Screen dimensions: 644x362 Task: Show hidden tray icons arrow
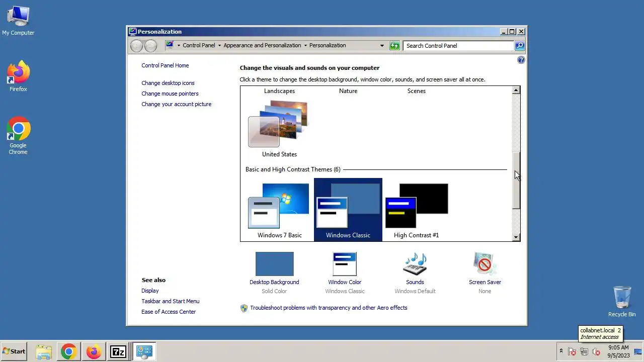[x=561, y=351]
